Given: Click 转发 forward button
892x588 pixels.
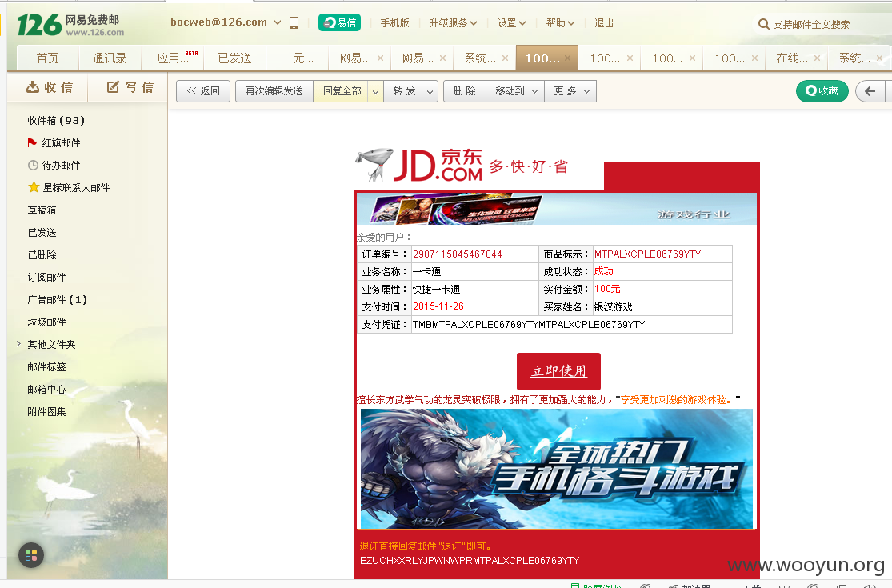Looking at the screenshot, I should [x=405, y=91].
